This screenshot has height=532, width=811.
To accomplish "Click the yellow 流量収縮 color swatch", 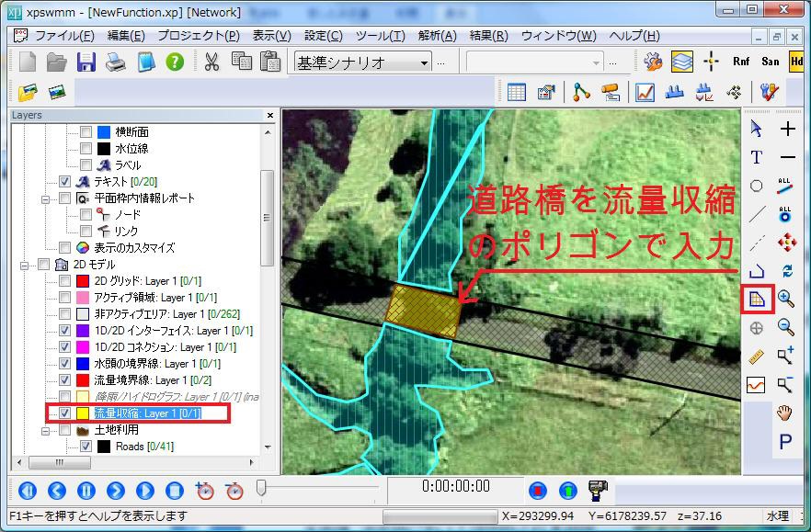I will 83,413.
